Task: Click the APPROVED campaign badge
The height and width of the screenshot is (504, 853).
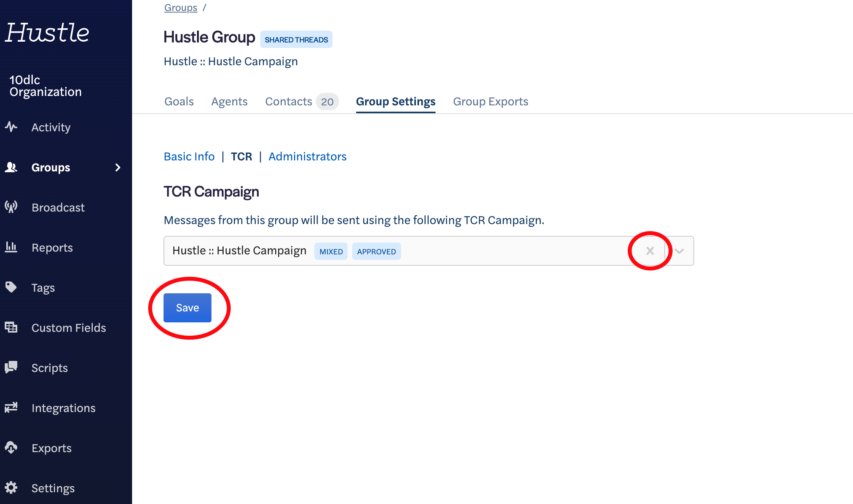Action: (377, 252)
